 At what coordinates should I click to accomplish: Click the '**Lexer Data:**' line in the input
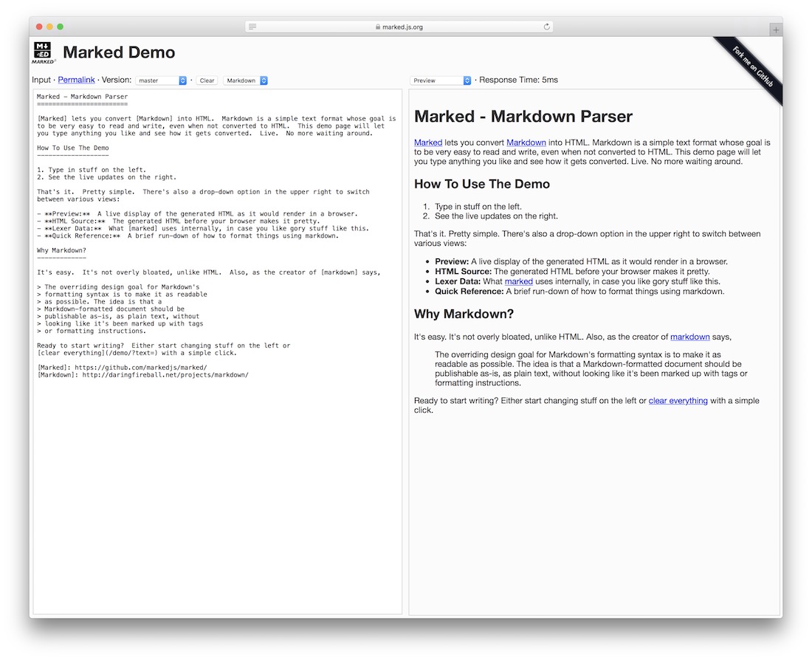coord(203,228)
